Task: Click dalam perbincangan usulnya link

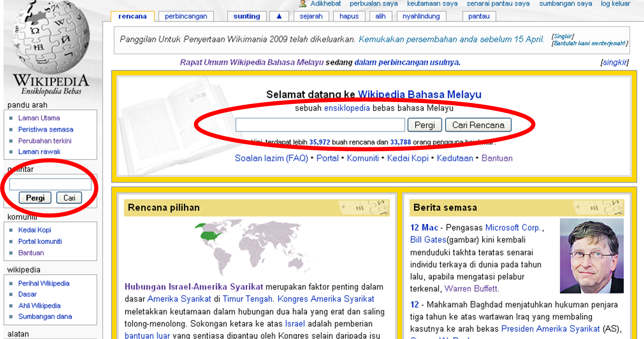Action: coord(407,62)
